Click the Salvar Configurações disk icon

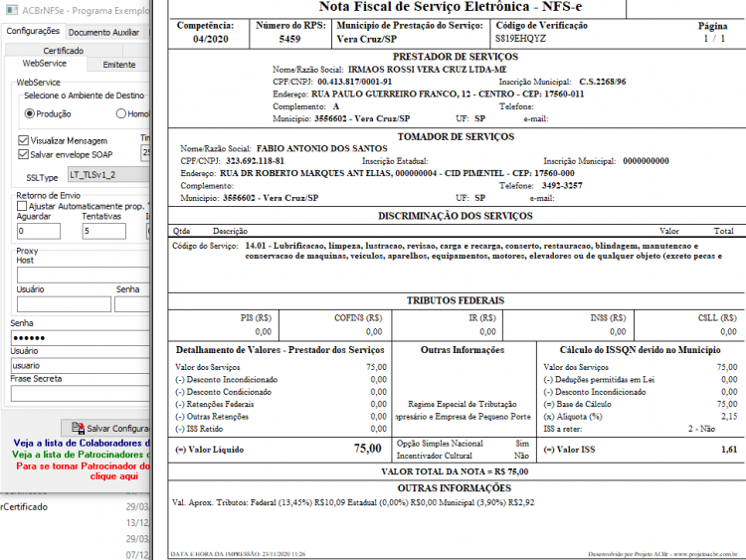(x=78, y=428)
